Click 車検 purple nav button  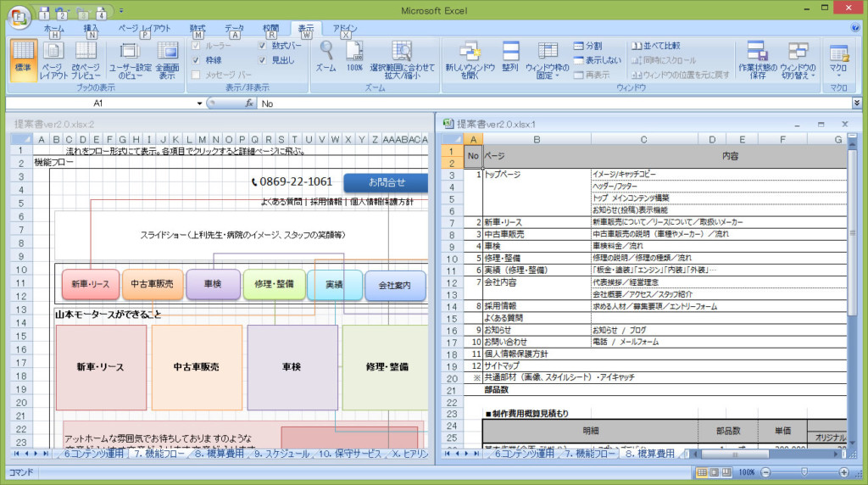213,284
